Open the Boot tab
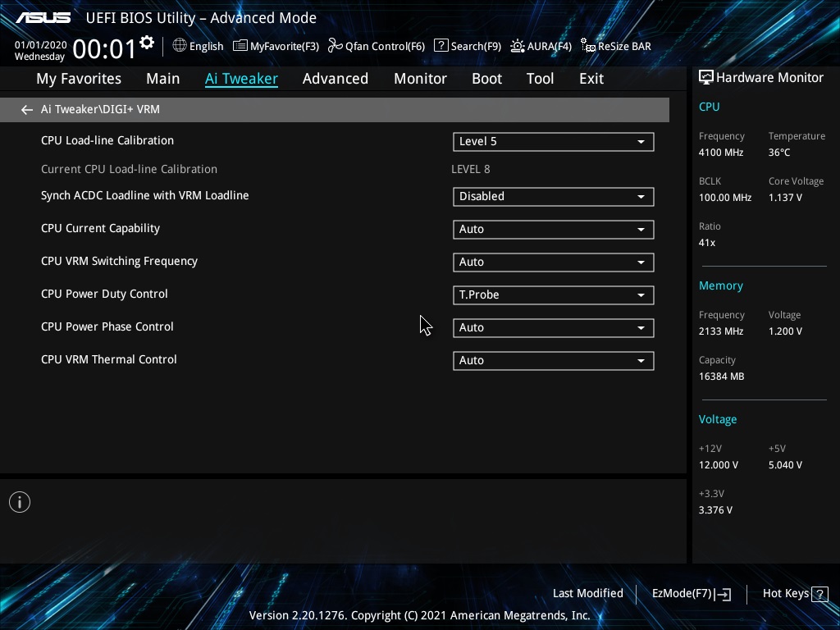This screenshot has width=840, height=630. (x=486, y=78)
